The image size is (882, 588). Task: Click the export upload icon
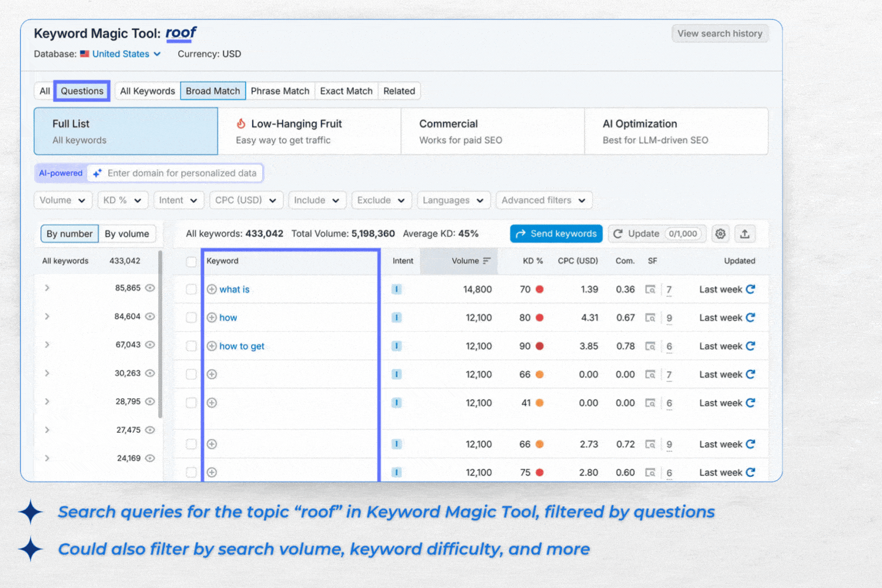tap(745, 233)
